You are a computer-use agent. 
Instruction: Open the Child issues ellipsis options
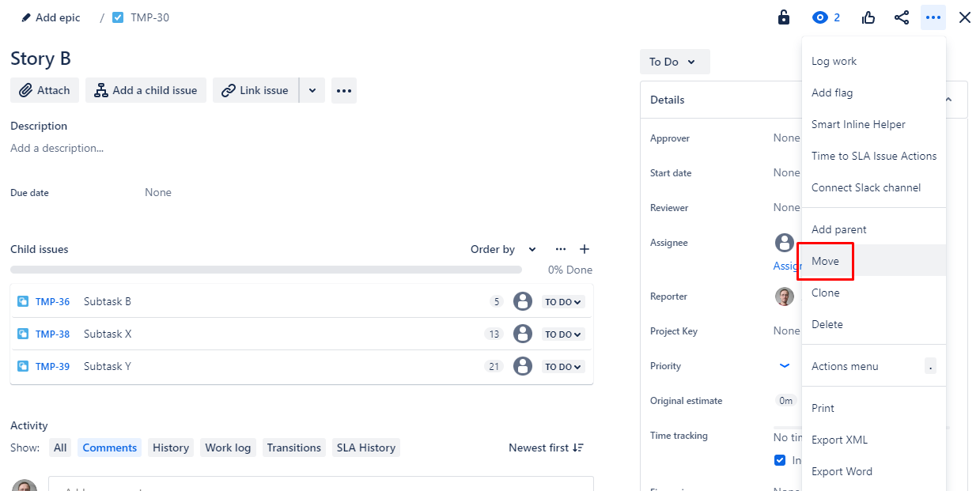pos(561,249)
